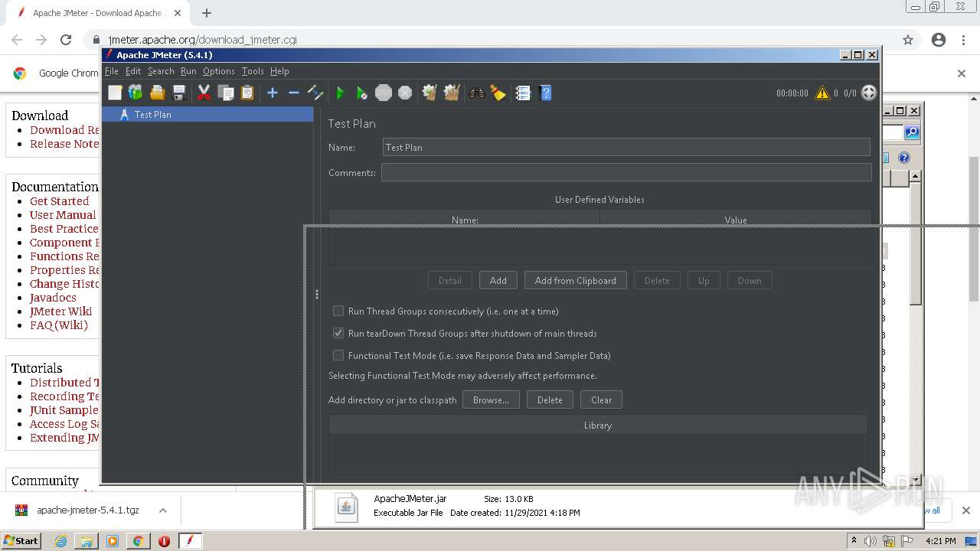Click the Clear results icon
Image resolution: width=980 pixels, height=551 pixels.
pos(430,93)
